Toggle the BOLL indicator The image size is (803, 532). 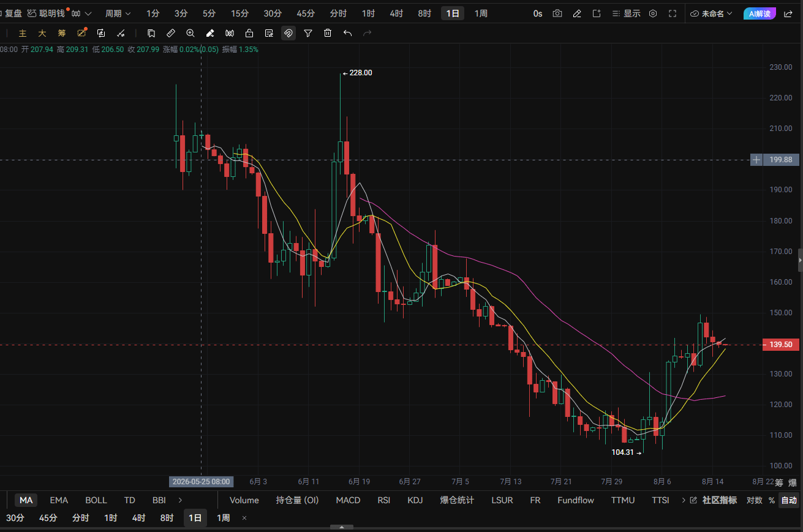coord(96,500)
